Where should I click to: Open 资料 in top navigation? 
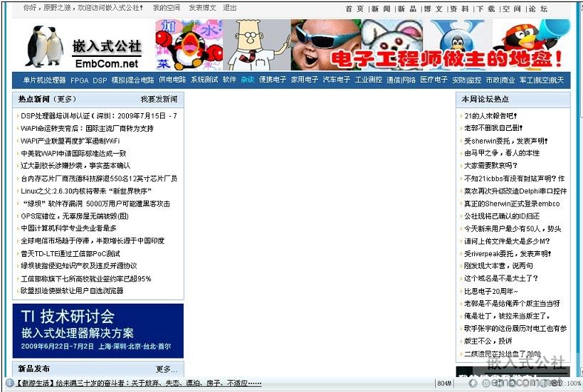[460, 9]
